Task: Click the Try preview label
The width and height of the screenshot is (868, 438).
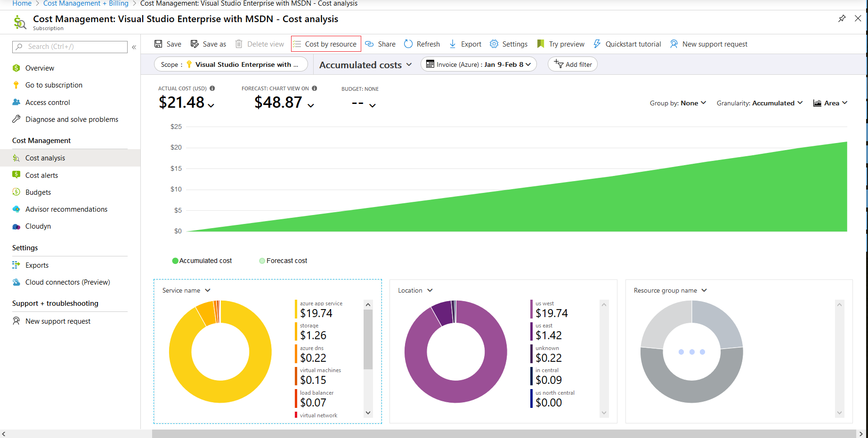Action: (x=567, y=44)
